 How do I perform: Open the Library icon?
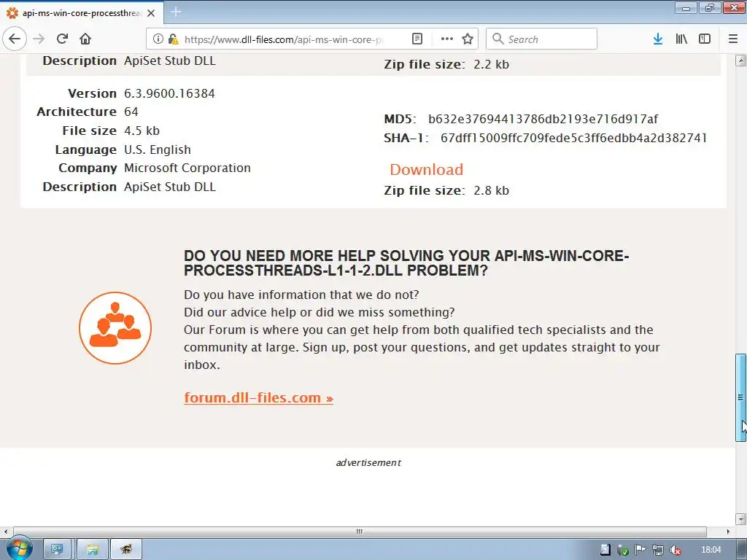point(681,39)
